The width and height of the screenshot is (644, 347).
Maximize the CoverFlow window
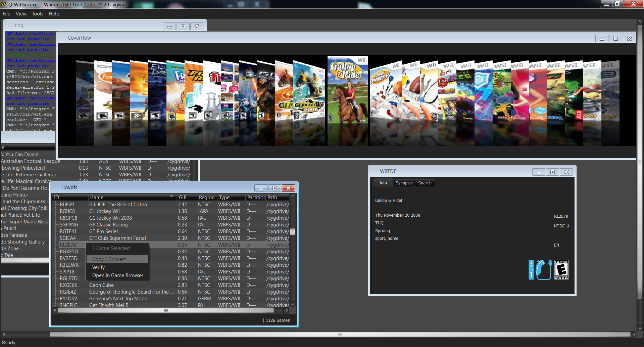point(615,39)
